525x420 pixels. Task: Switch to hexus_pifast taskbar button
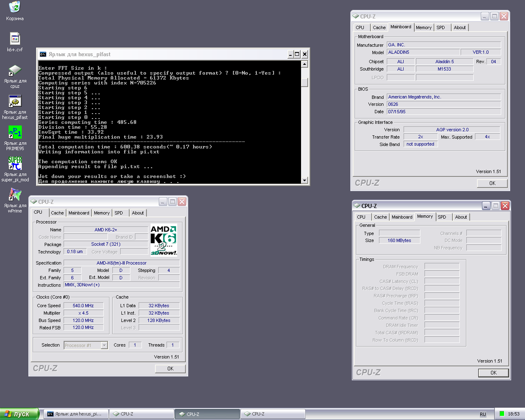tap(76, 414)
